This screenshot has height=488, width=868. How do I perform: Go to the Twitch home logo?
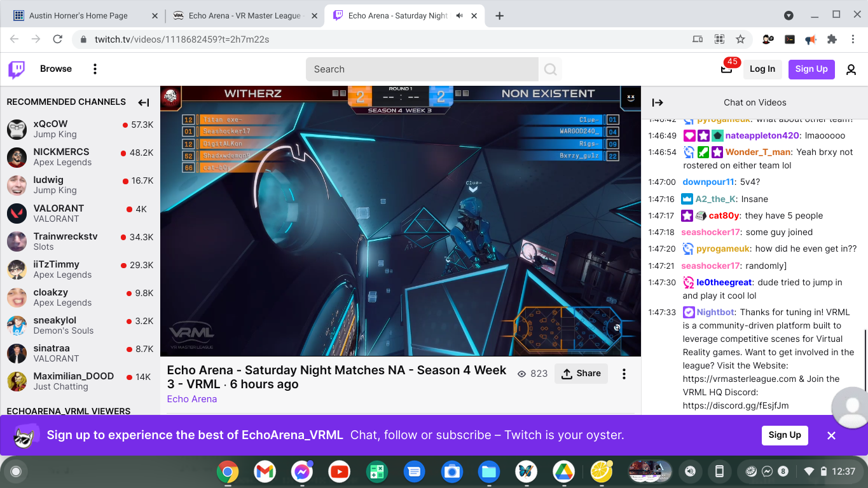coord(17,69)
